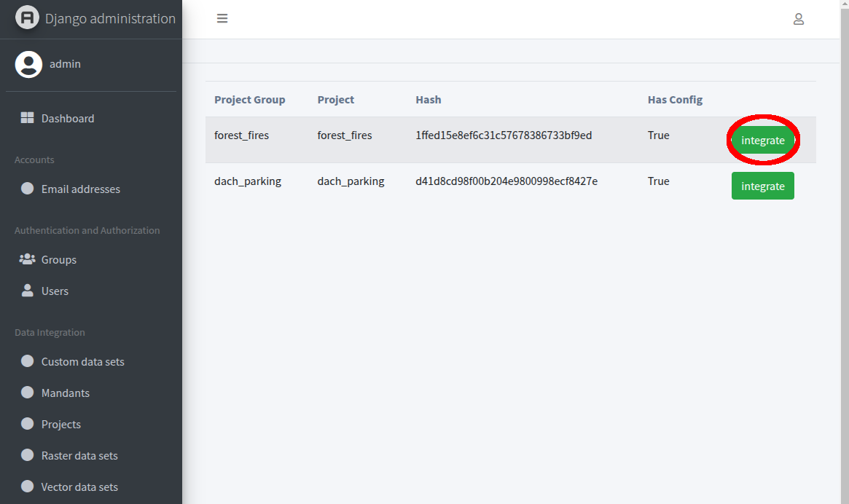The width and height of the screenshot is (849, 504).
Task: Click the circle icon beside Projects
Action: (x=27, y=424)
